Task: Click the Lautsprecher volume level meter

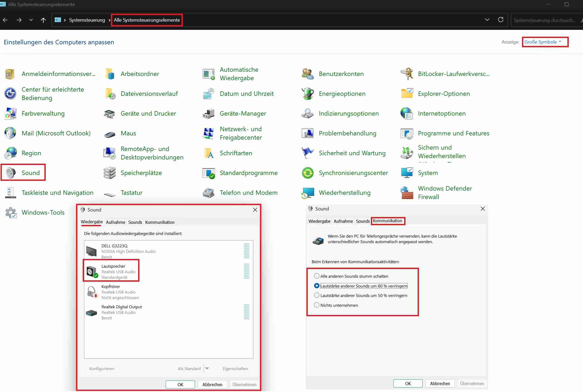Action: click(246, 271)
